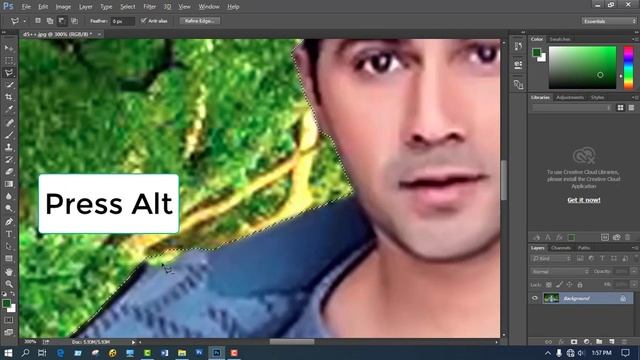Select the Eraser tool

point(9,171)
